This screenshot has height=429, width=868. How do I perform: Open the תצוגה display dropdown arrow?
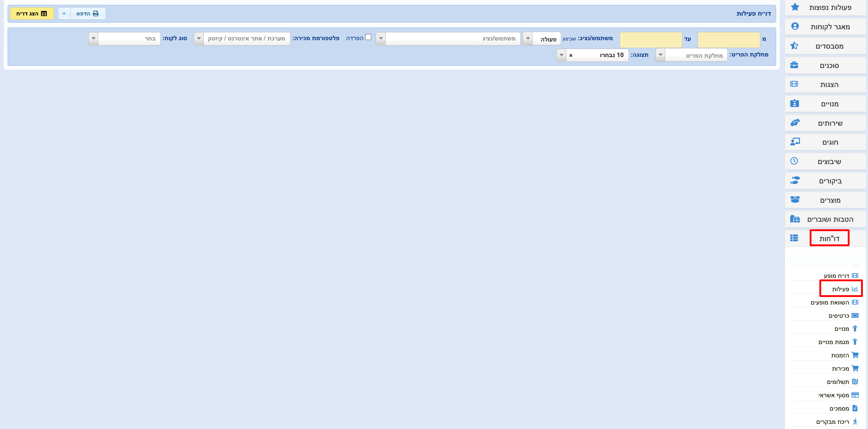(561, 55)
